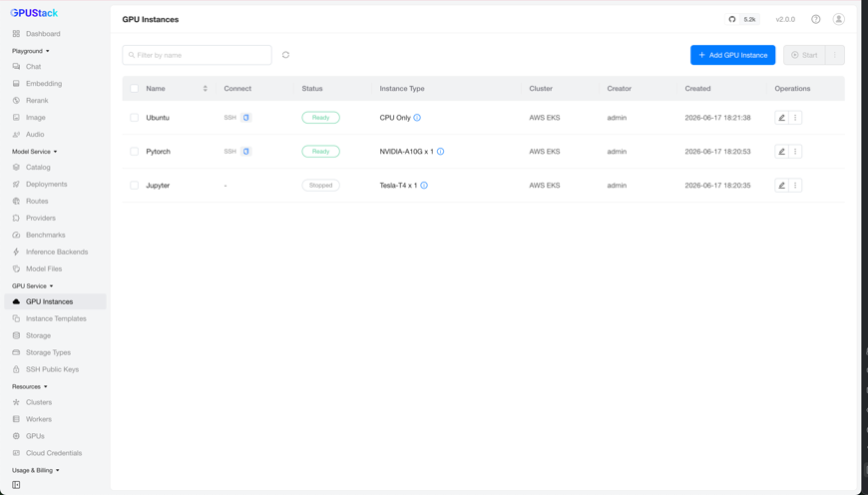Click the Filter by name search field
This screenshot has height=495, width=868.
pyautogui.click(x=198, y=55)
